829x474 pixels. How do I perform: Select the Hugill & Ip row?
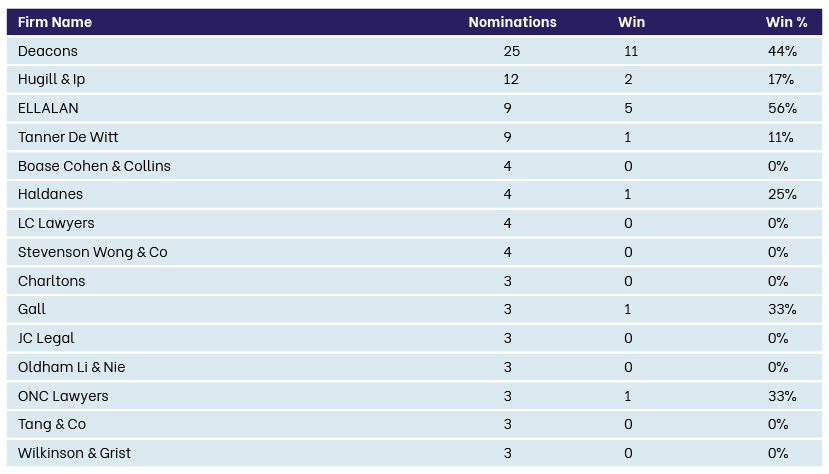pyautogui.click(x=414, y=79)
